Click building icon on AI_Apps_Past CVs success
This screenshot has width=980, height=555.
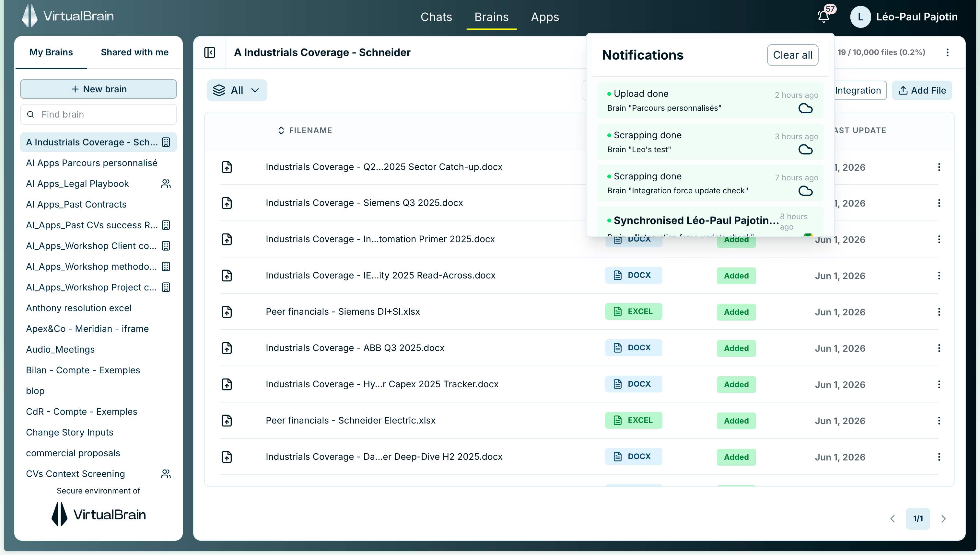coord(166,225)
